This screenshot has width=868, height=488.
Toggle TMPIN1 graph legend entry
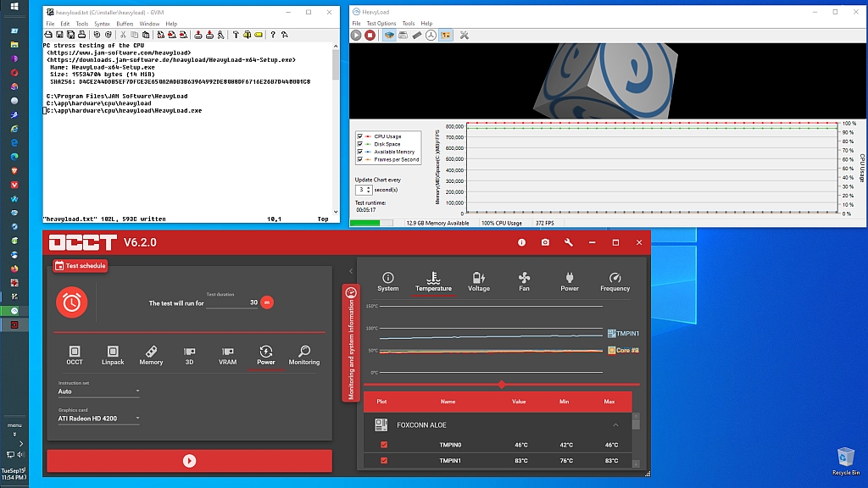623,334
